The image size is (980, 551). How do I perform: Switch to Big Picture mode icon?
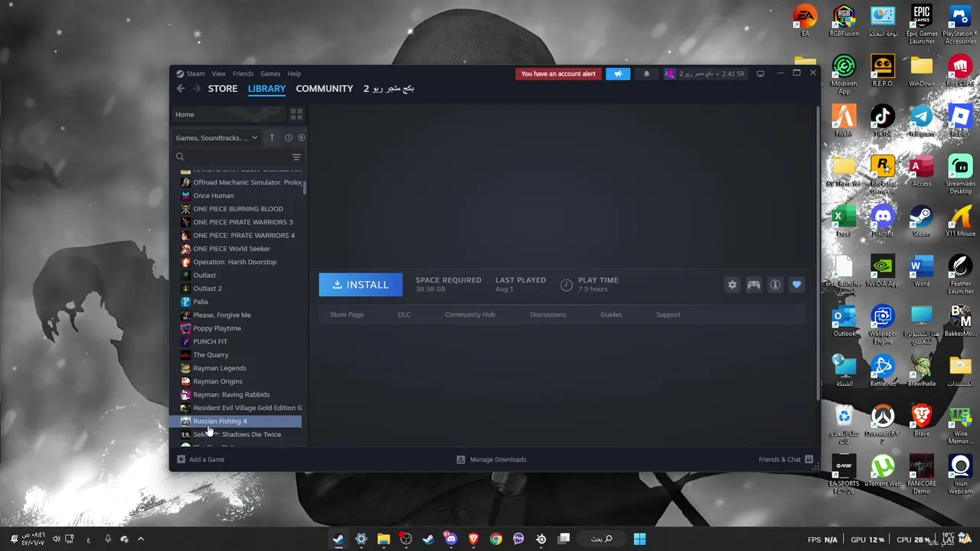(760, 74)
